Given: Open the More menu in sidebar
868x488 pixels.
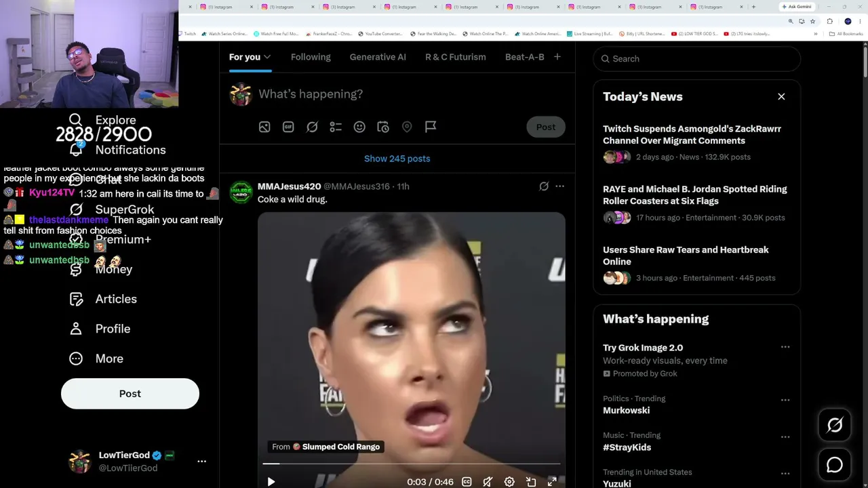Looking at the screenshot, I should [x=96, y=359].
